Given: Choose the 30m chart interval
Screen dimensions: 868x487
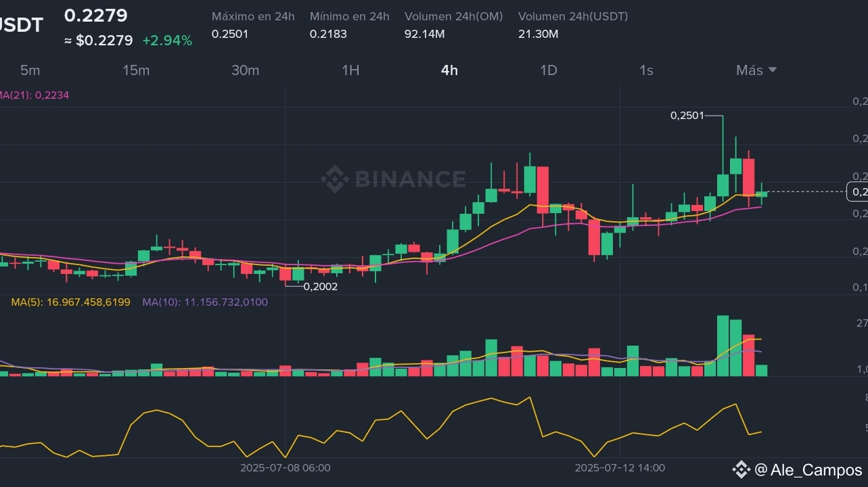Looking at the screenshot, I should pyautogui.click(x=245, y=70).
